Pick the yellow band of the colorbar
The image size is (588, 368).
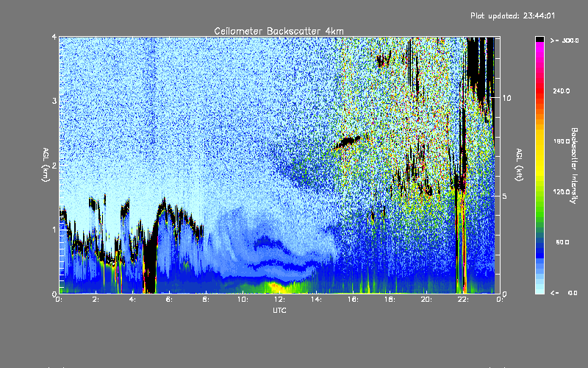click(x=539, y=154)
